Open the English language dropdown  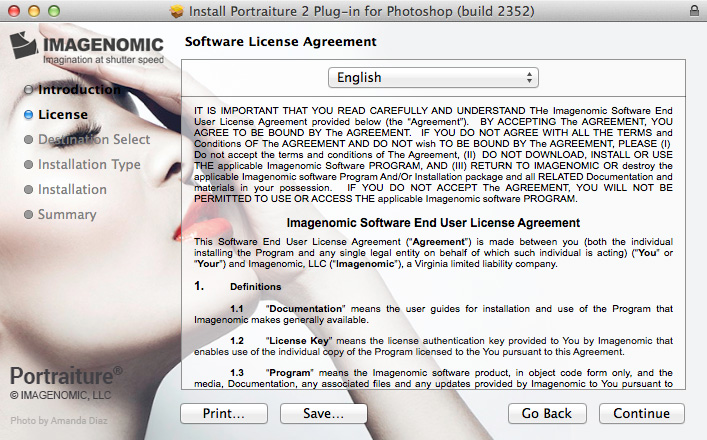tap(433, 78)
